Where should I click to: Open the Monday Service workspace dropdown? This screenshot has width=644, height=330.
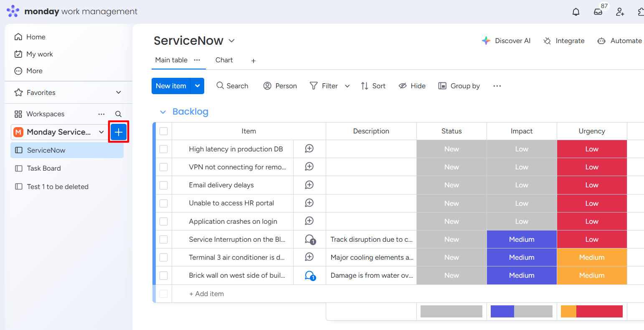(x=101, y=132)
